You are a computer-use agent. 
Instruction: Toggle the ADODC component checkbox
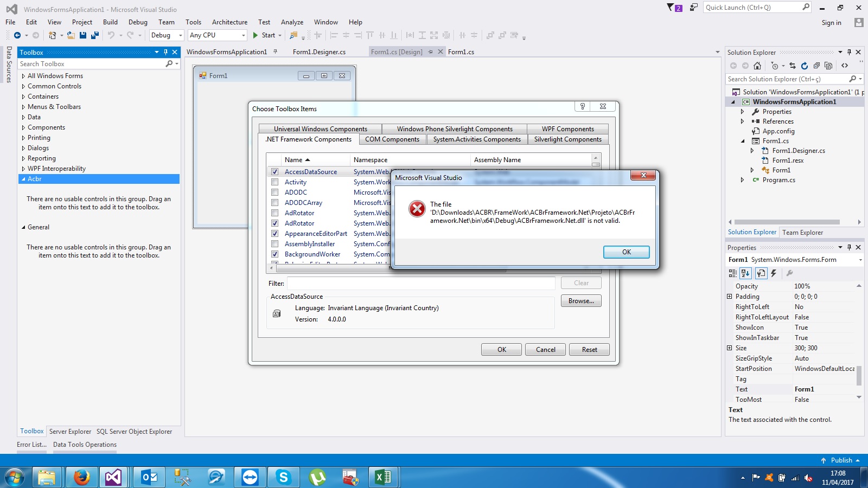coord(275,192)
